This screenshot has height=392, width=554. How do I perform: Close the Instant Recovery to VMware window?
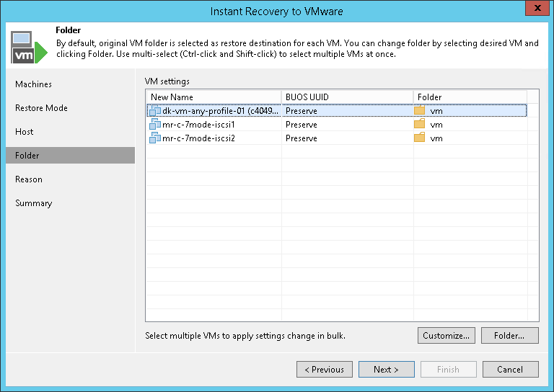(x=535, y=10)
